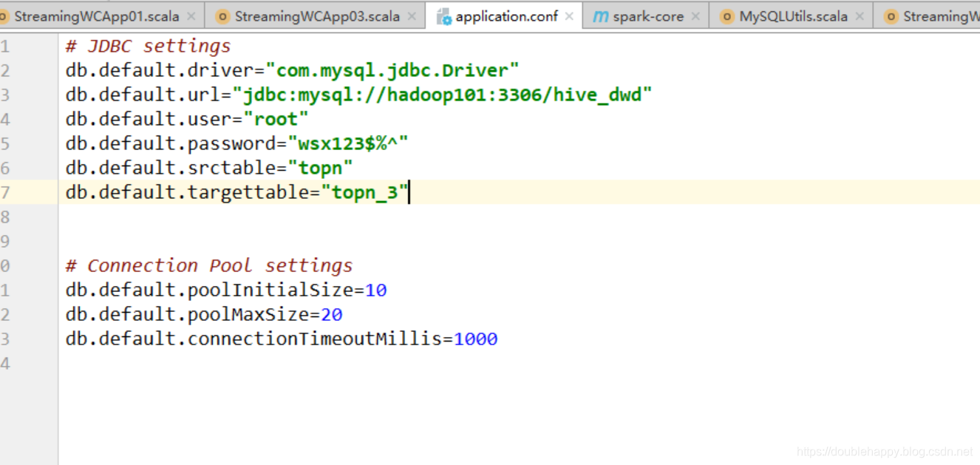The image size is (980, 465).
Task: Click the application.conf file icon
Action: (x=443, y=16)
